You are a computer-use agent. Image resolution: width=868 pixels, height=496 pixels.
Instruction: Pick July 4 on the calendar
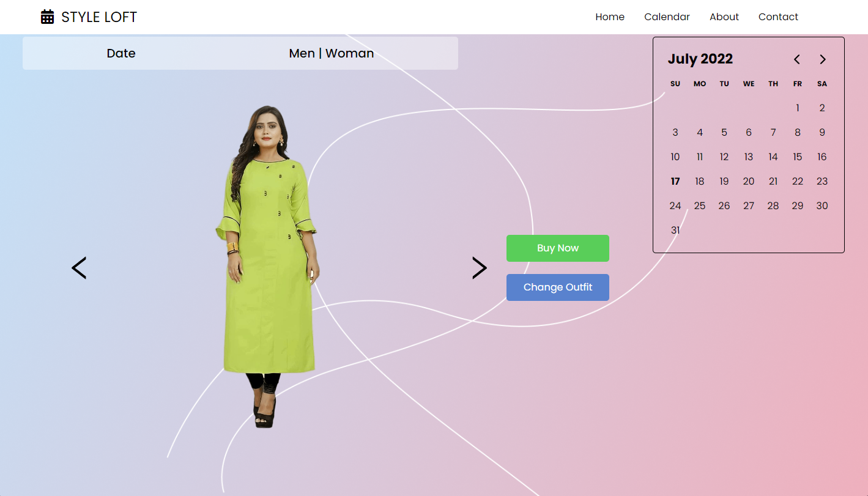(700, 133)
